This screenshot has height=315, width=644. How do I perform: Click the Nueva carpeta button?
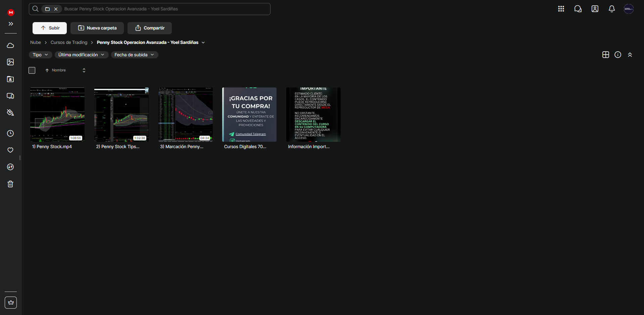pos(97,28)
